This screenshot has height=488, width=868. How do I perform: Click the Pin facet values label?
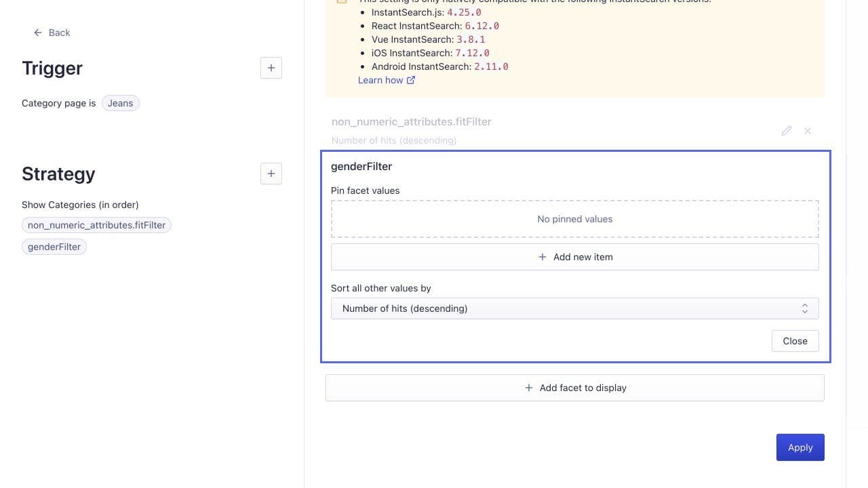click(366, 190)
